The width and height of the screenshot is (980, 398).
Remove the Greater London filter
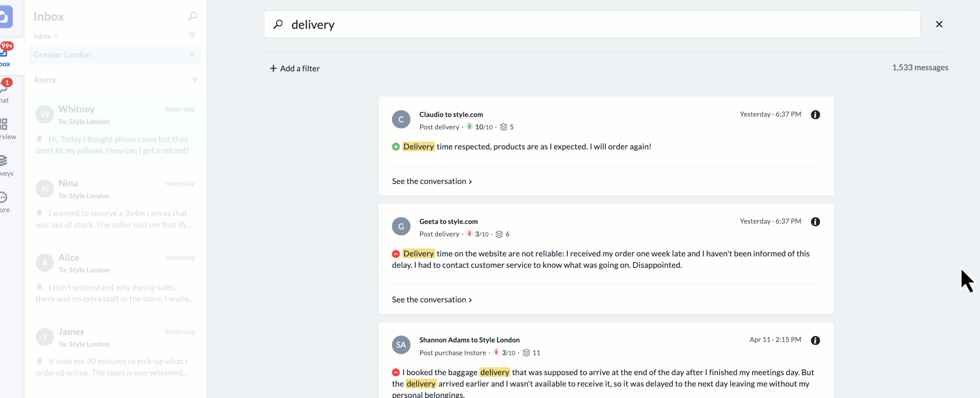[x=193, y=55]
